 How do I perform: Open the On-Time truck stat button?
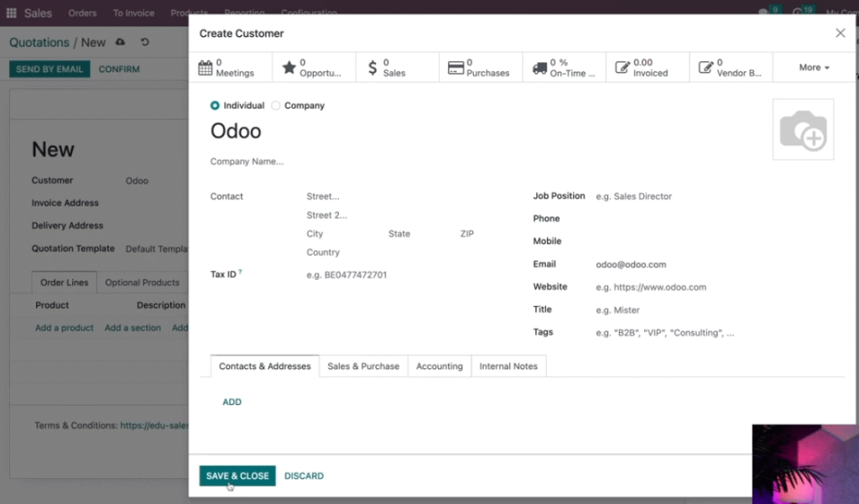(x=565, y=67)
